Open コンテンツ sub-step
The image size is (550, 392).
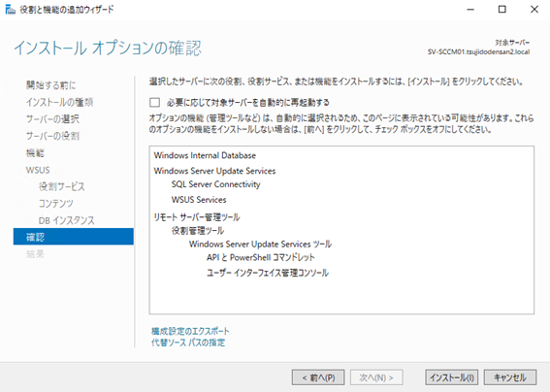[56, 203]
